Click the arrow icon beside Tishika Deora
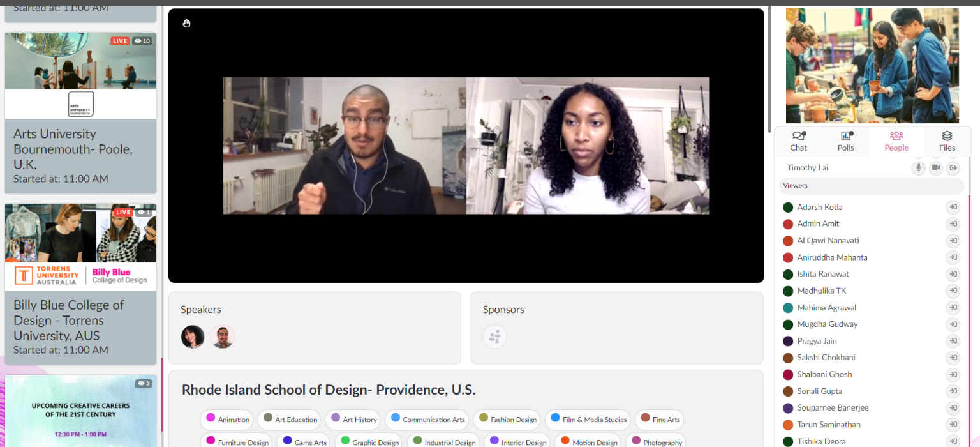Image resolution: width=980 pixels, height=447 pixels. click(x=953, y=441)
